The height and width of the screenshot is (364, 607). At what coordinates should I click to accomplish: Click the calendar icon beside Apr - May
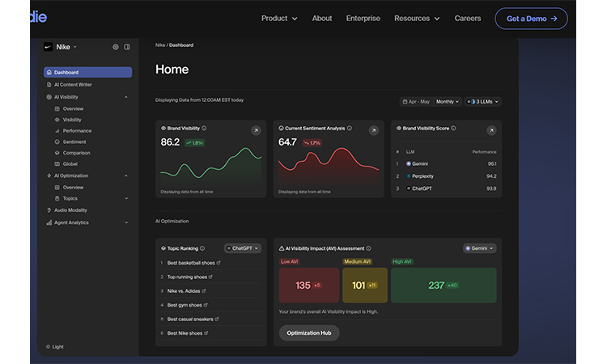(x=405, y=102)
